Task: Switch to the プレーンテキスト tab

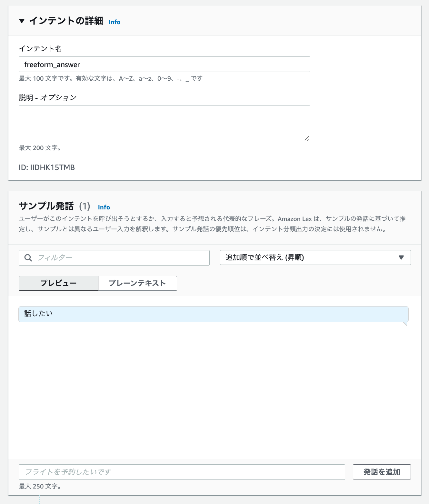Action: click(137, 283)
